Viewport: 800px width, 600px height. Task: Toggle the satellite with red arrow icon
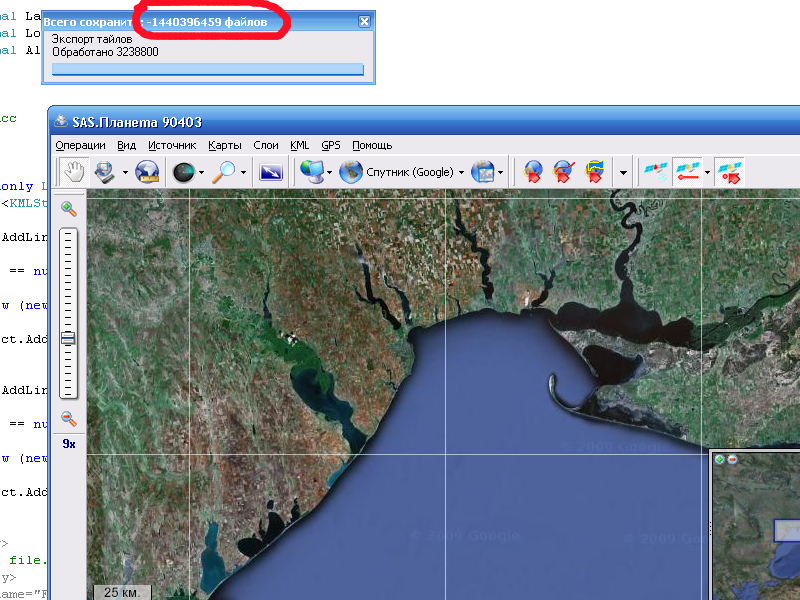(x=731, y=172)
